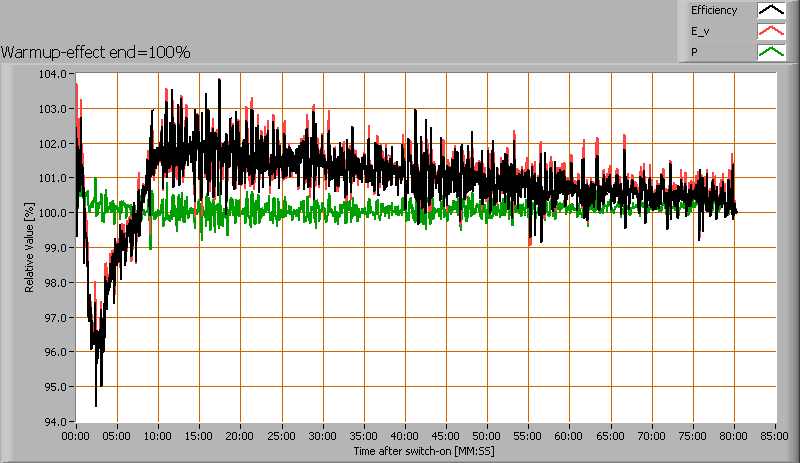Click the 25:00 x-axis tick label
Viewport: 800px width, 463px height.
click(281, 436)
